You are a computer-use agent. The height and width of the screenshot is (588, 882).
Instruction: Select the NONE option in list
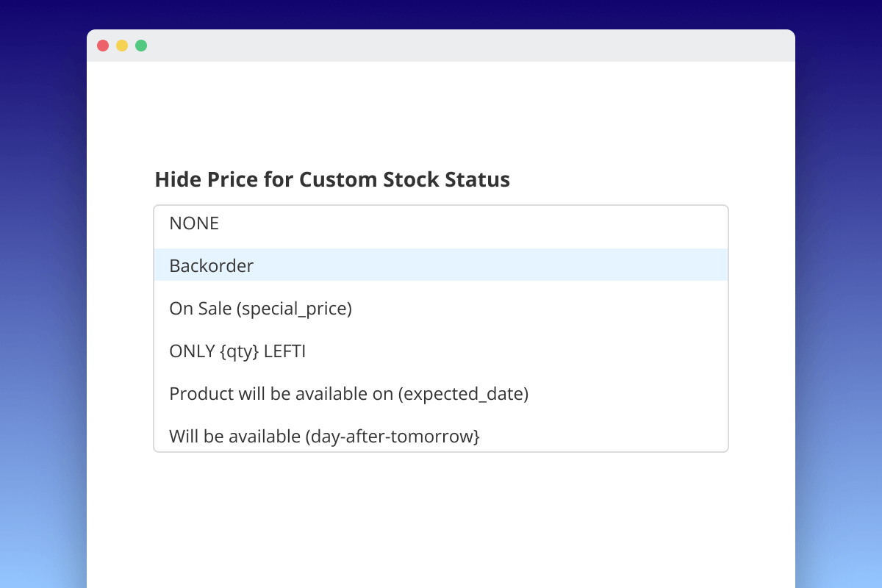194,223
